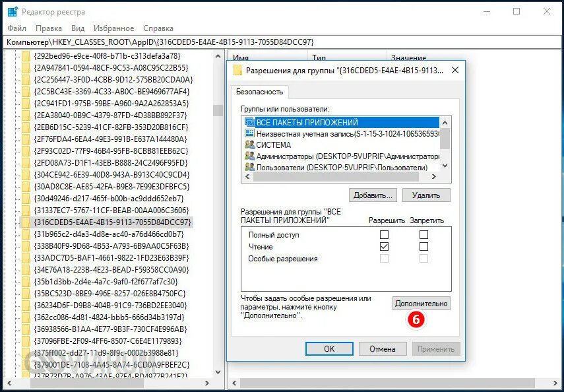
Task: Check Запретить for Полный доступ
Action: (423, 235)
